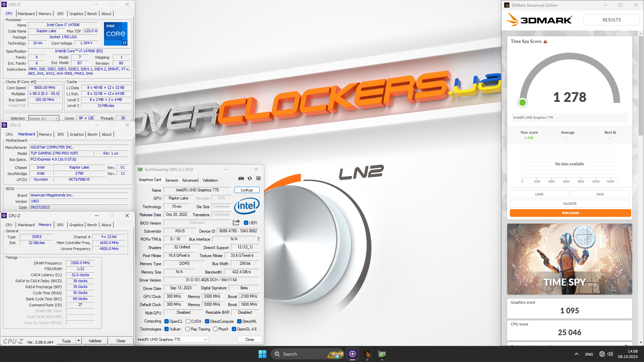Screen dimensions: 644x362
Task: Click the share BIOS export icon in GPU-Z
Action: coord(236,223)
